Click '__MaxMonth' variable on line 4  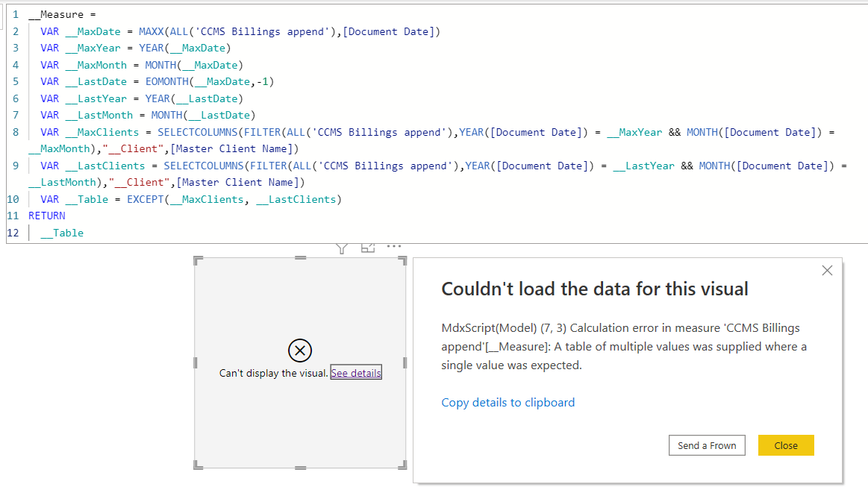[96, 65]
